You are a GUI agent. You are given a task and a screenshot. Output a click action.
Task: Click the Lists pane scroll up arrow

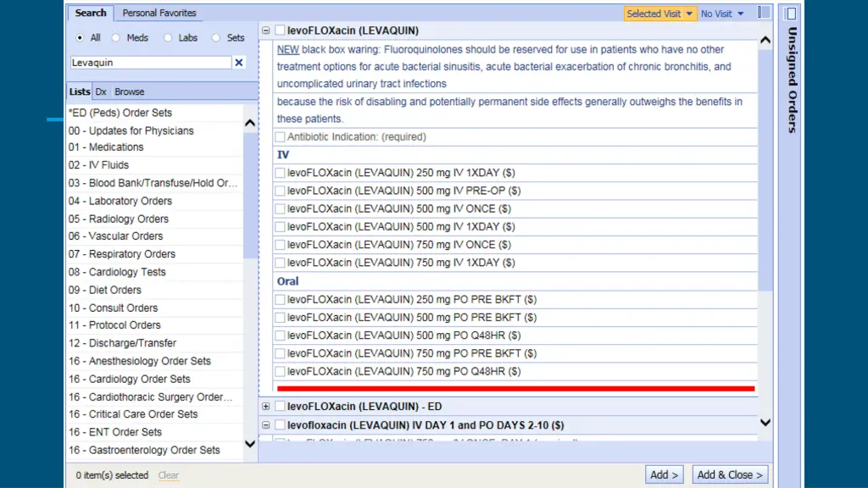(x=250, y=123)
